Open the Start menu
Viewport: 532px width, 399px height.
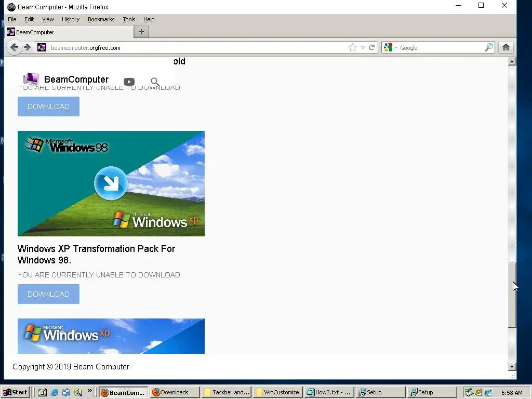(x=16, y=392)
